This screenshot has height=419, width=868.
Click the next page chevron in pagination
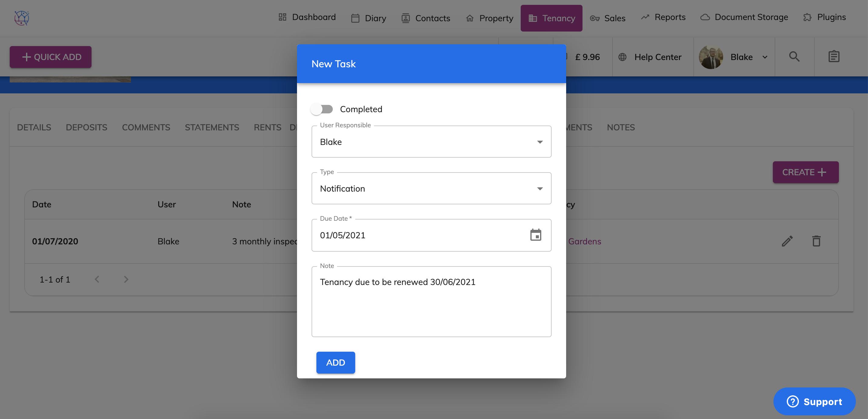126,279
